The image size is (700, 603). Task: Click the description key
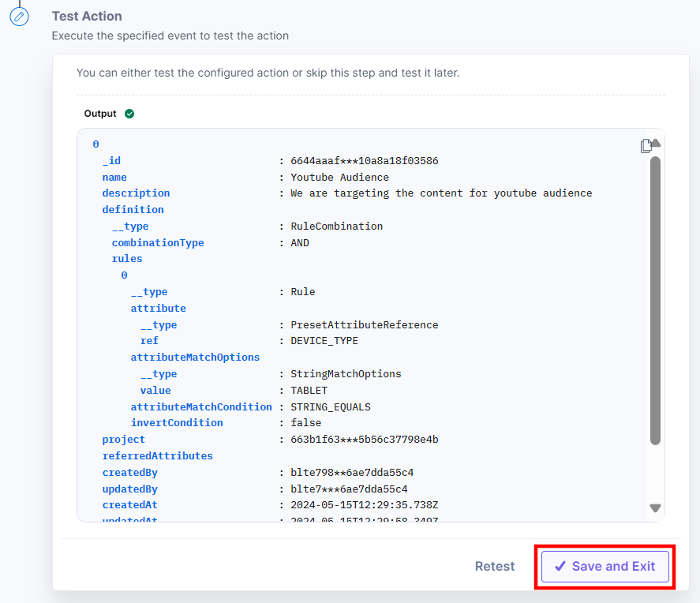click(136, 193)
